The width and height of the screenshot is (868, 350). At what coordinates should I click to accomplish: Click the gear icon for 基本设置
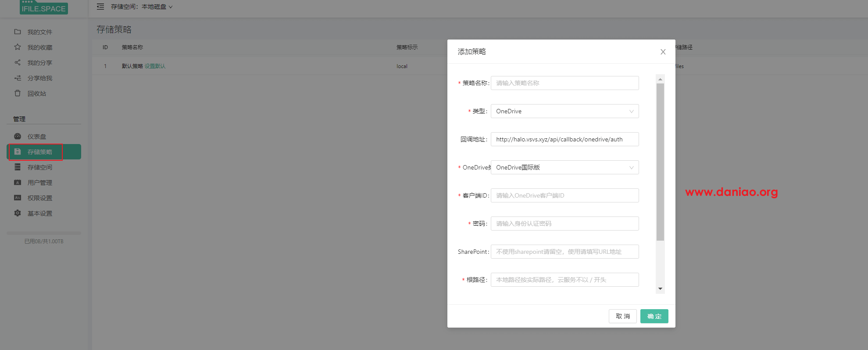(18, 213)
